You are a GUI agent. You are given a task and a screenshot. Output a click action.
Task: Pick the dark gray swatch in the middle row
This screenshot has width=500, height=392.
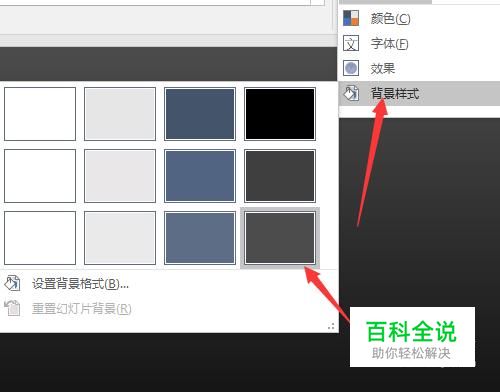(x=280, y=176)
